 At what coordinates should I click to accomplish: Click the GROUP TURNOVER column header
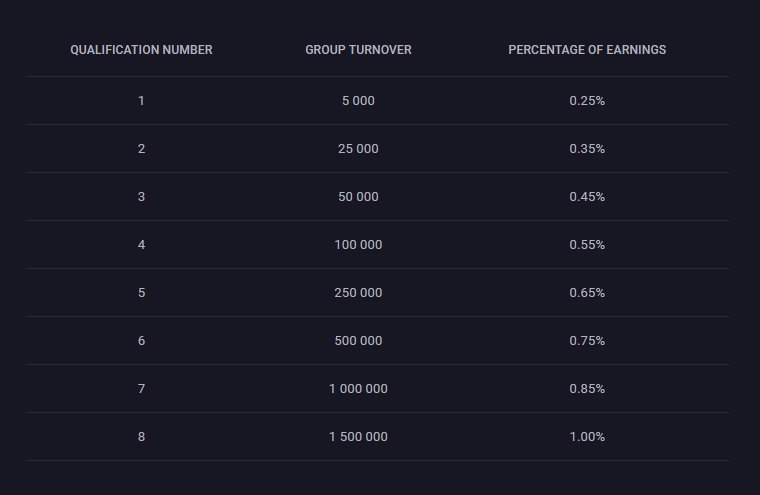(x=358, y=50)
